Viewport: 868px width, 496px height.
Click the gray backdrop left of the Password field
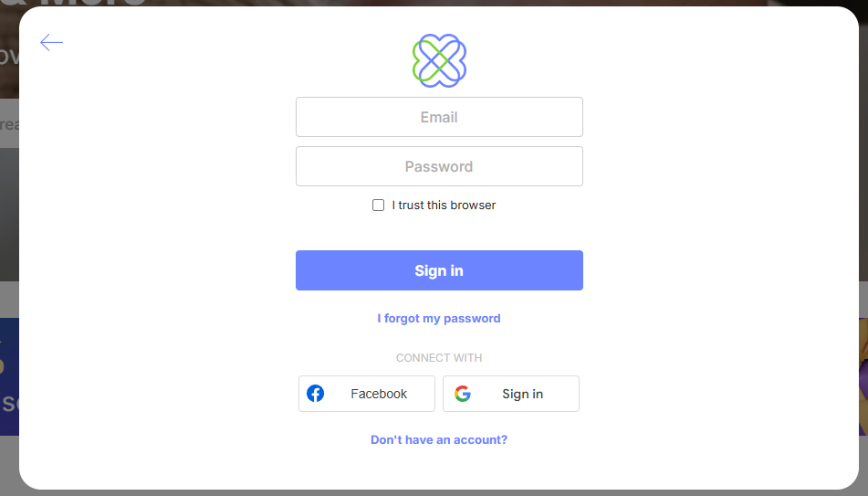[x=9, y=214]
